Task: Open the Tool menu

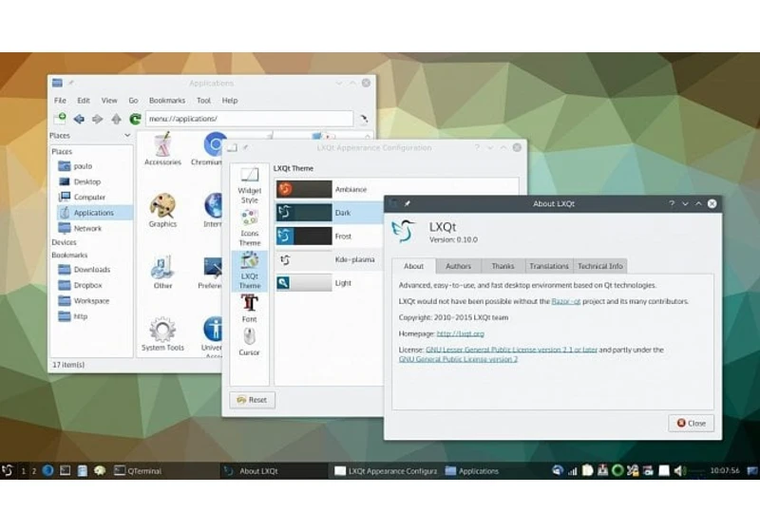Action: pos(203,101)
